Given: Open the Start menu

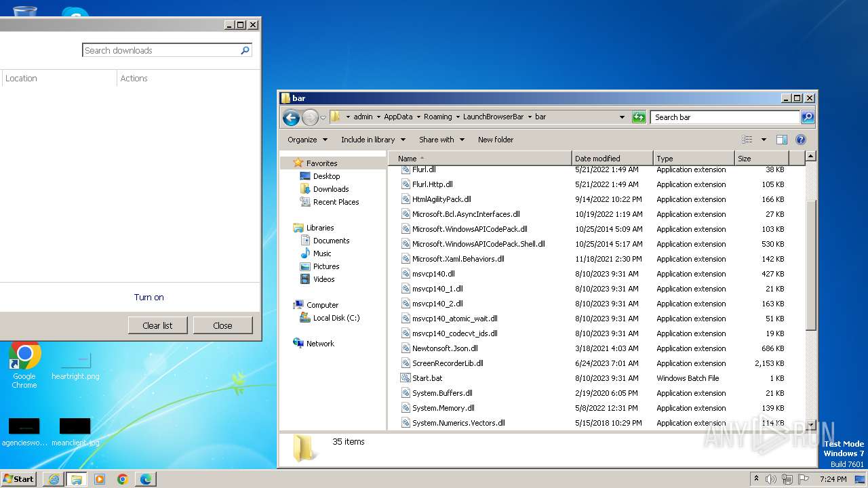Looking at the screenshot, I should [x=19, y=479].
